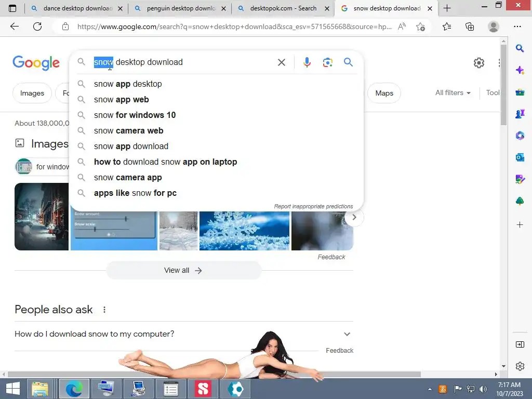This screenshot has height=399, width=532.
Task: Pick the suggestion apps like snow for pc
Action: tap(217, 193)
